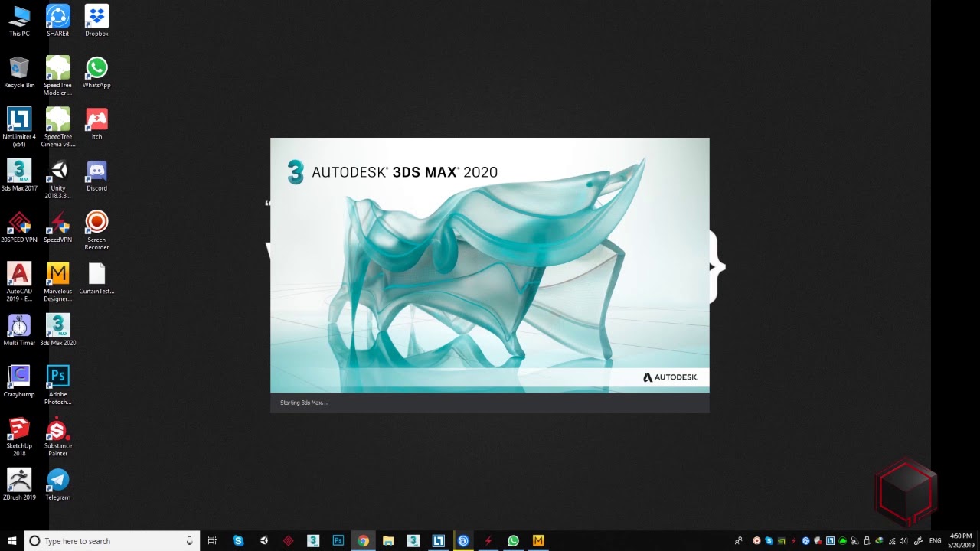
Task: Open Unity from the taskbar
Action: tap(263, 540)
